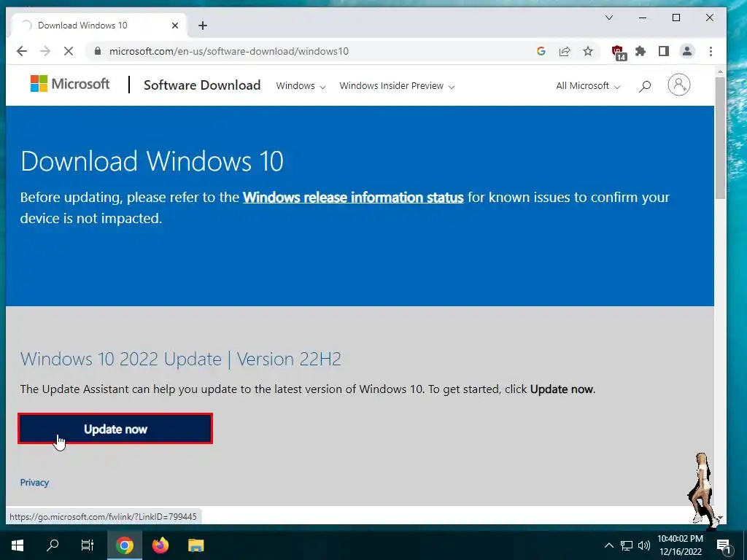747x560 pixels.
Task: Open the Windows Start menu
Action: pos(18,545)
